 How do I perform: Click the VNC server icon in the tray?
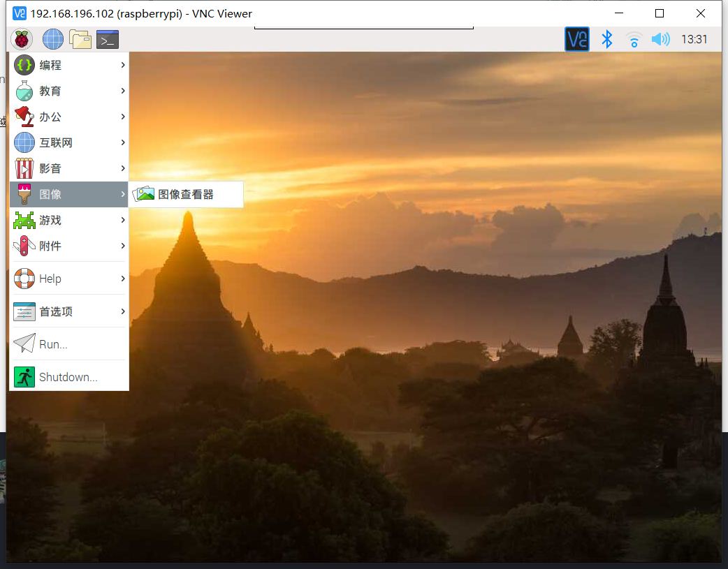[576, 39]
